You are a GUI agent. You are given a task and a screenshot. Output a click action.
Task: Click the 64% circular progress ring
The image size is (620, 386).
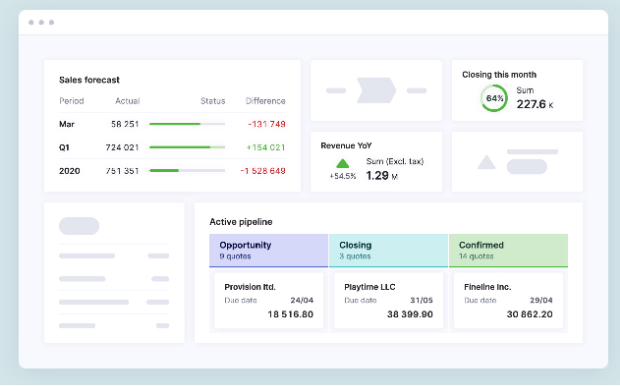494,98
